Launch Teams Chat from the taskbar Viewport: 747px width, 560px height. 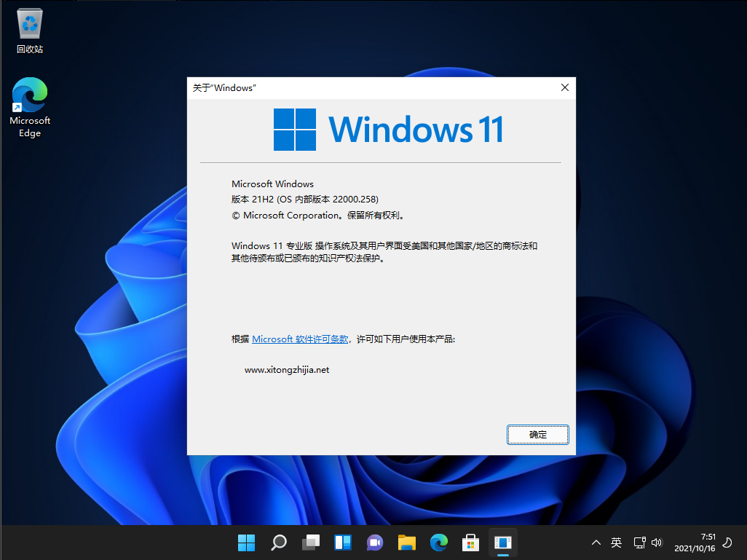375,543
